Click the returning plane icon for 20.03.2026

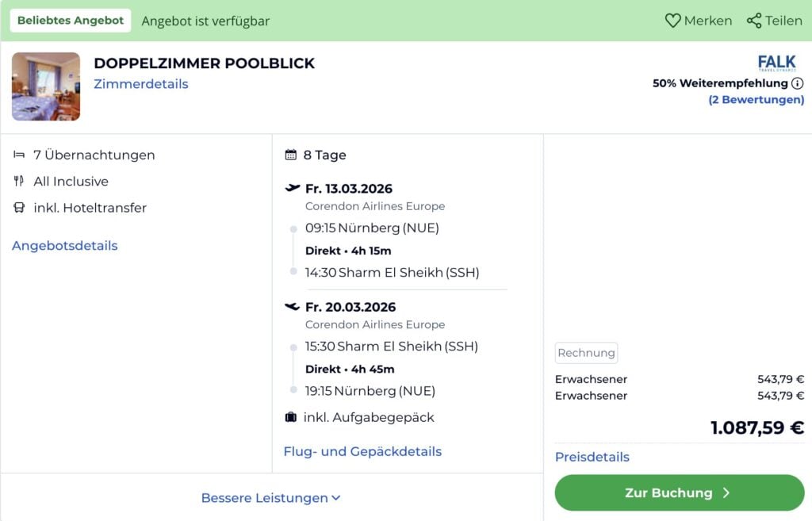(x=293, y=307)
